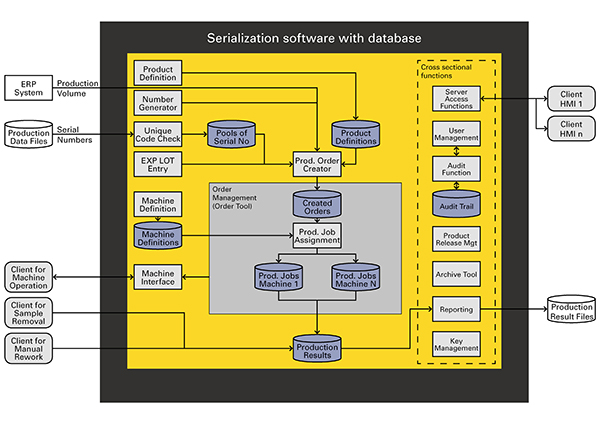Screen dimensions: 600x424
Task: Click the Production Results database cylinder
Action: [317, 348]
